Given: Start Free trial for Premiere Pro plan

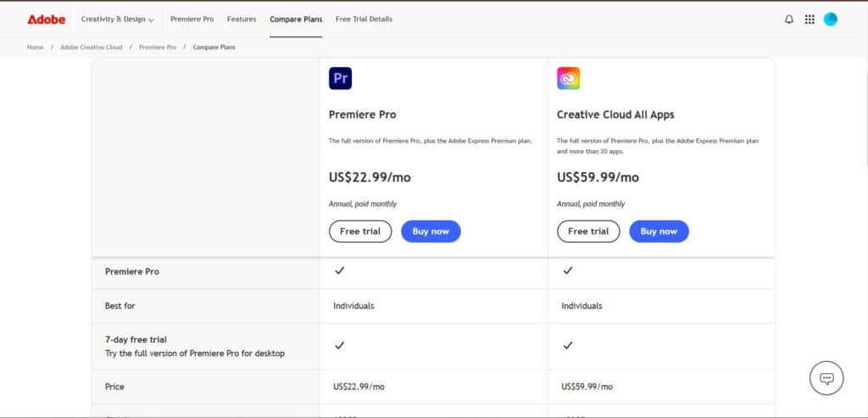Looking at the screenshot, I should pos(360,231).
